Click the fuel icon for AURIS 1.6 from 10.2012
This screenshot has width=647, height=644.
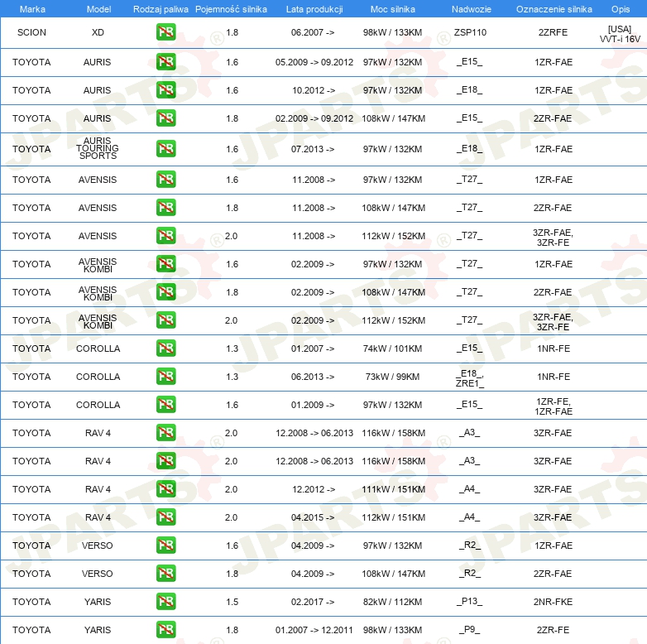[x=165, y=90]
